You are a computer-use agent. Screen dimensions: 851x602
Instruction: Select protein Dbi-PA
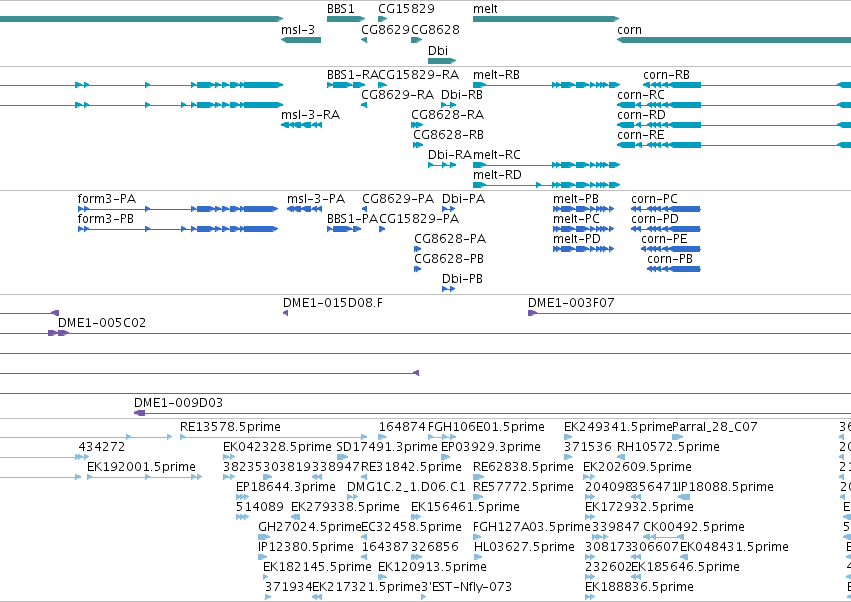pos(463,199)
